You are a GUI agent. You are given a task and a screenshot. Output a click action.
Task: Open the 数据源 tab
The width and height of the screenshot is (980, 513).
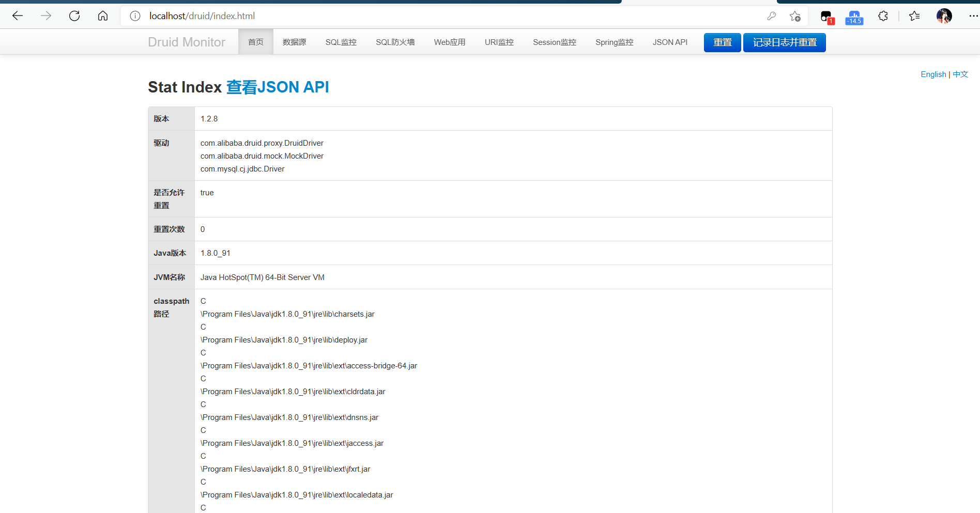tap(294, 42)
